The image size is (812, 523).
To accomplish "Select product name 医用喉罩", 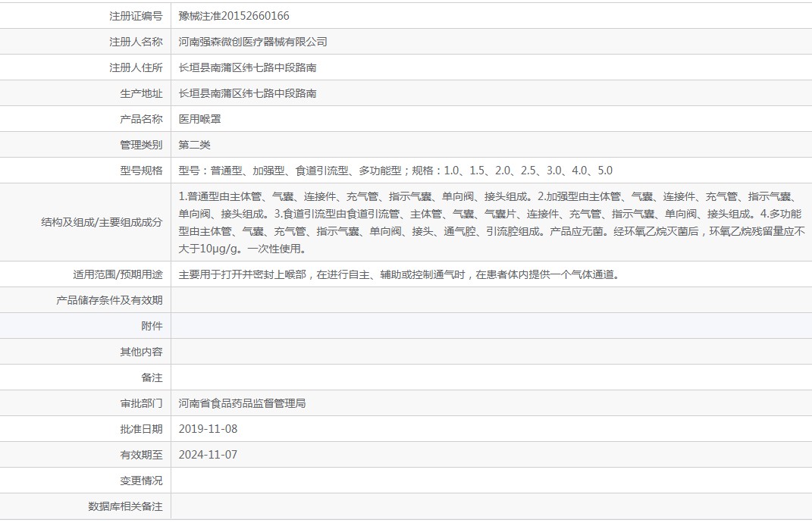I will coord(199,119).
